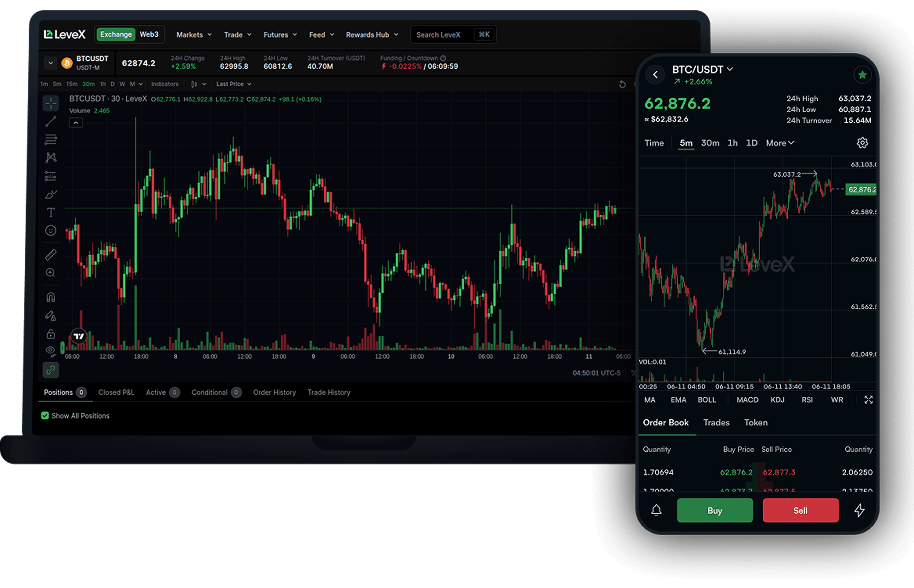914x588 pixels.
Task: Click the red Sell button
Action: point(800,510)
